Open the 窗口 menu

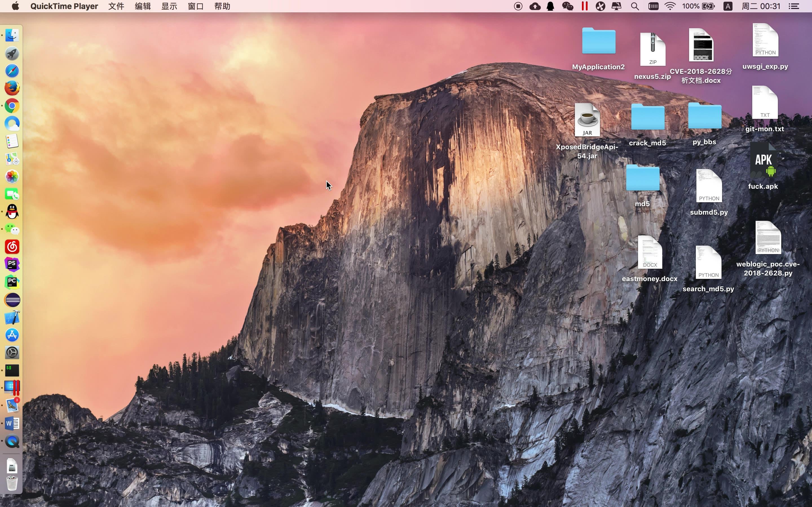point(196,6)
